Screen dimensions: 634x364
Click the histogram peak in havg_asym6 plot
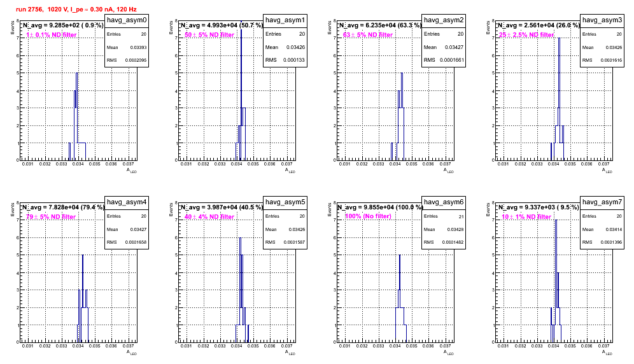[400, 256]
